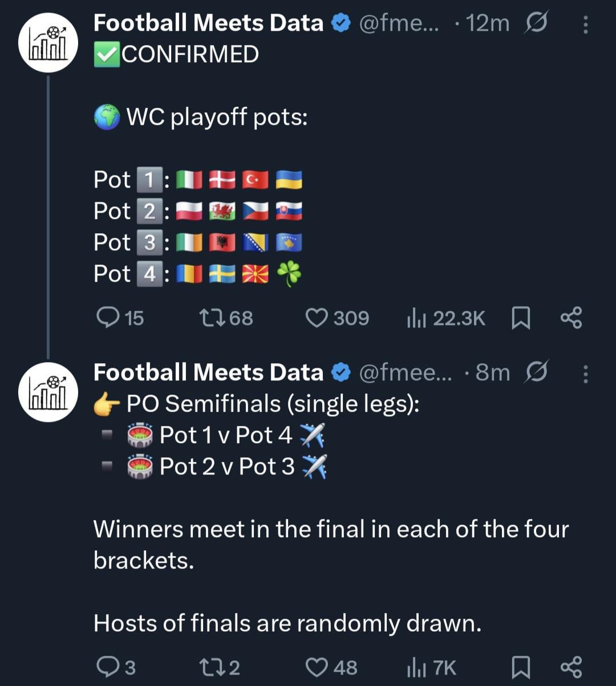
Task: Reply to the PO Semifinals tweet
Action: click(107, 667)
